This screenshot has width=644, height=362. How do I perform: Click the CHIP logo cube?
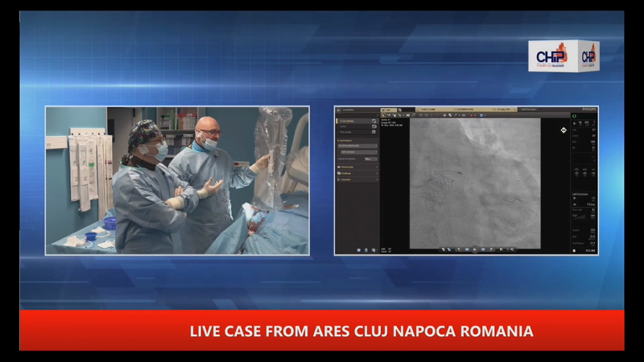pos(563,56)
